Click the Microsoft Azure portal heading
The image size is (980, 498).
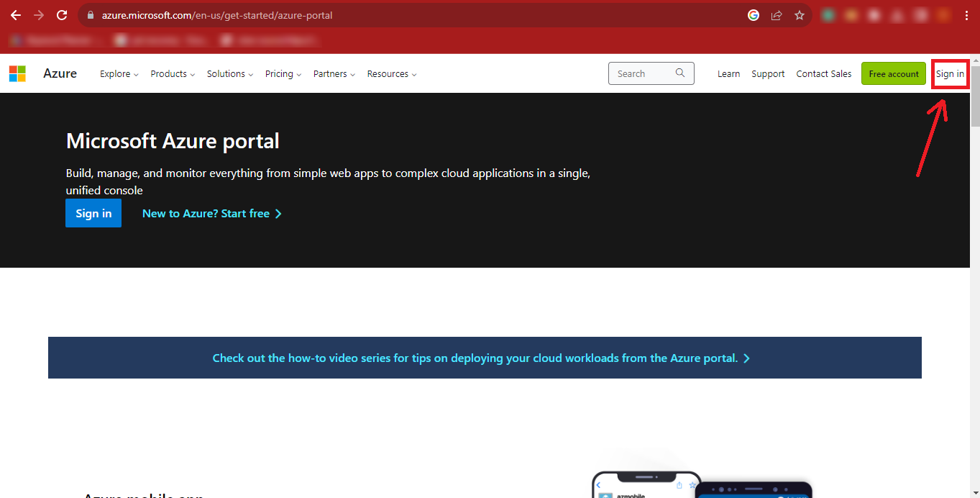173,140
